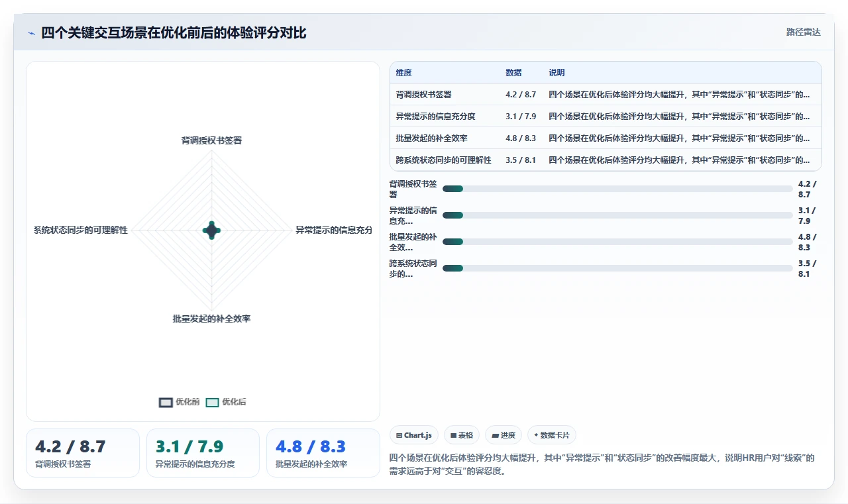Toggle the 优化前 legend swatch
The image size is (848, 504).
click(x=166, y=402)
